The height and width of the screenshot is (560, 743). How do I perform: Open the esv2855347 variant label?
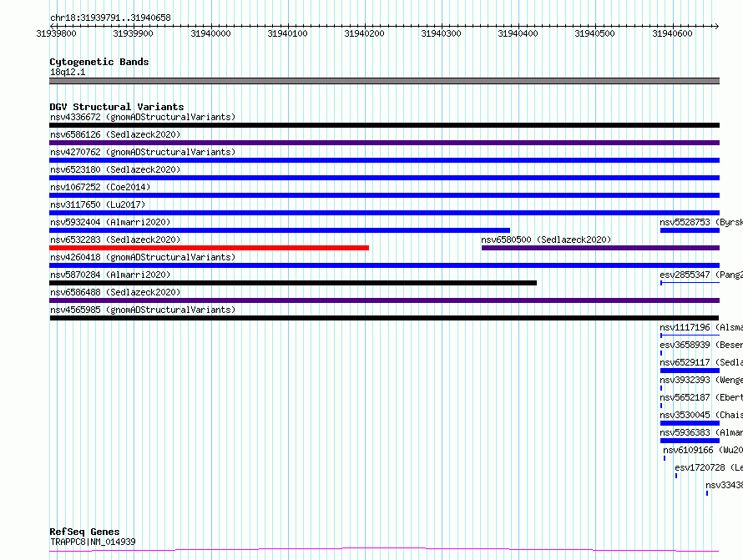pyautogui.click(x=700, y=275)
